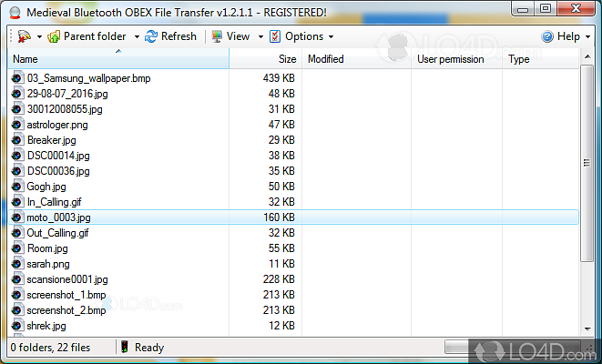The image size is (602, 364).
Task: Click the View monitor icon
Action: pyautogui.click(x=217, y=36)
